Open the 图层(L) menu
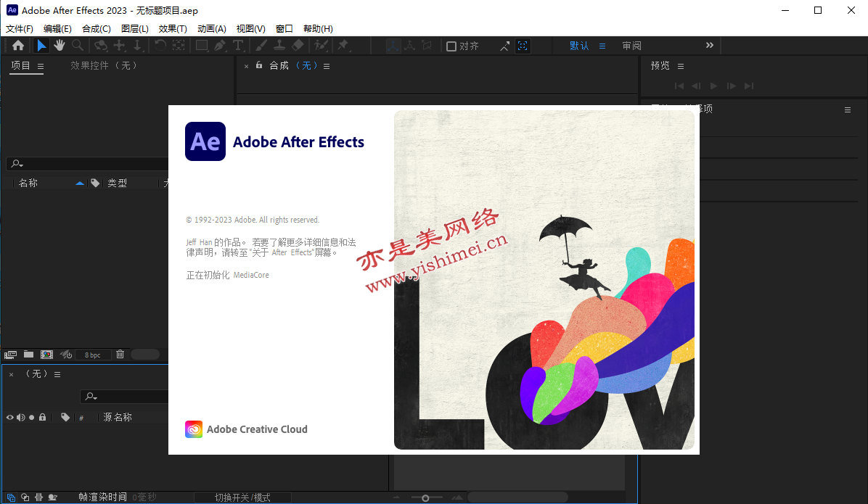 coord(134,29)
